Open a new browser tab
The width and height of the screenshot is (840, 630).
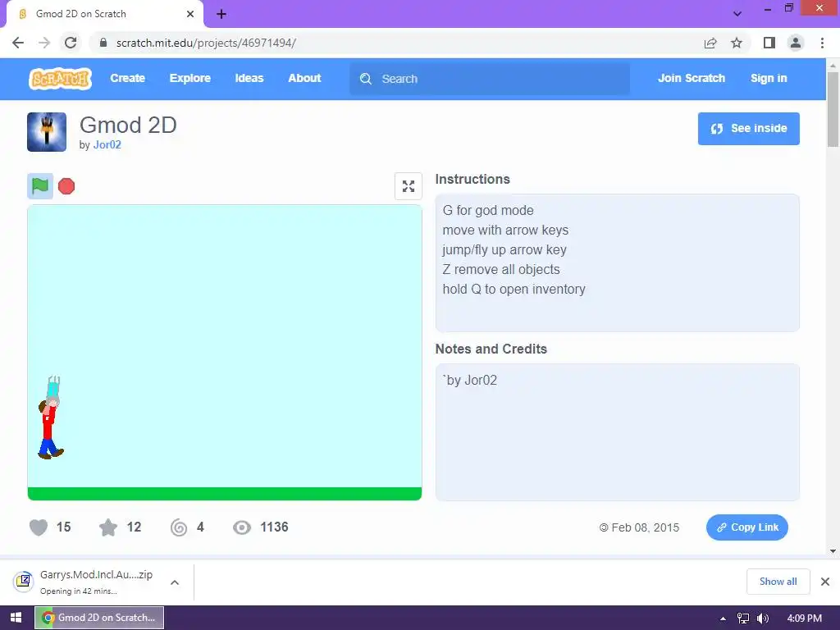click(x=221, y=15)
